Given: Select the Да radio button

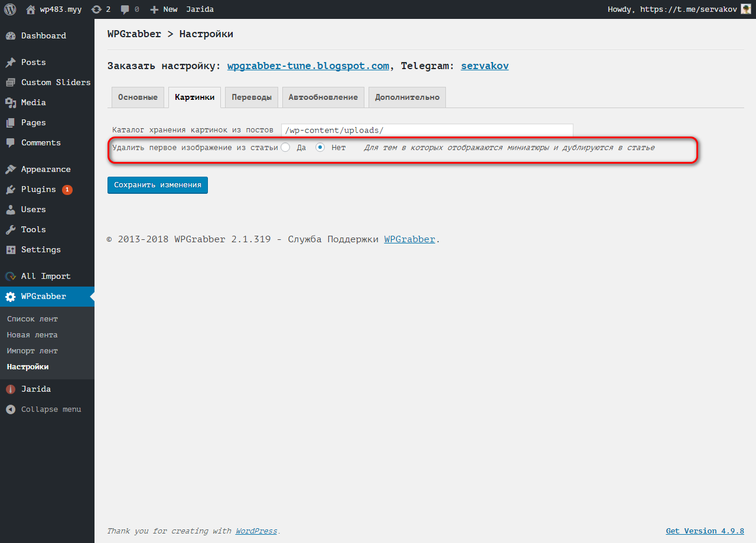Looking at the screenshot, I should pos(285,147).
